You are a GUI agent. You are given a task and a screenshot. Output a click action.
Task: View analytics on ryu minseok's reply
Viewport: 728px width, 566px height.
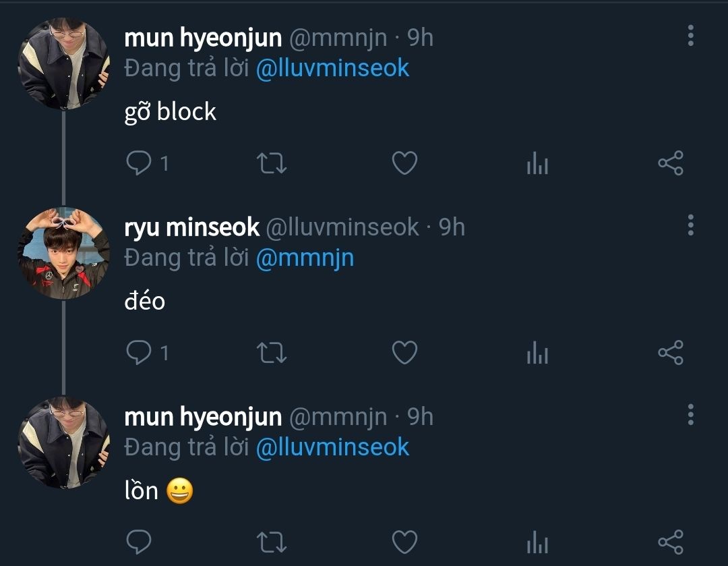click(x=537, y=353)
